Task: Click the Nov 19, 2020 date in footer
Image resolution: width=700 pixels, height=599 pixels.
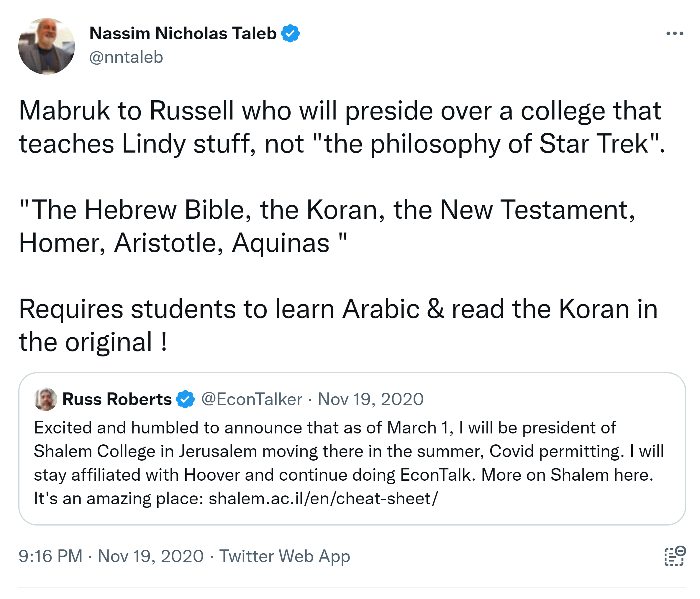Action: (x=150, y=556)
